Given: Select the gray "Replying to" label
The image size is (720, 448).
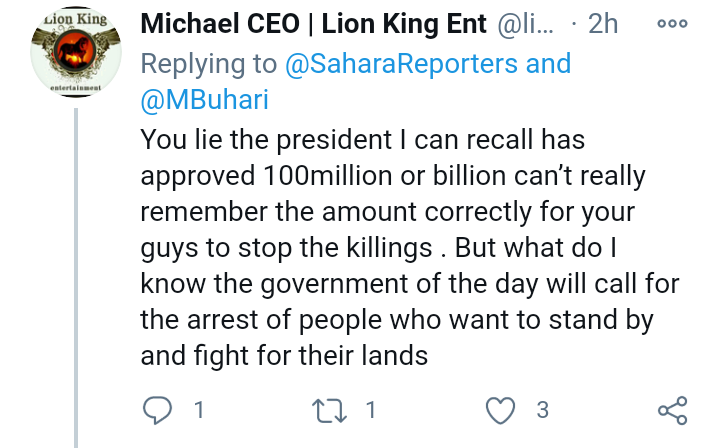Looking at the screenshot, I should point(208,64).
